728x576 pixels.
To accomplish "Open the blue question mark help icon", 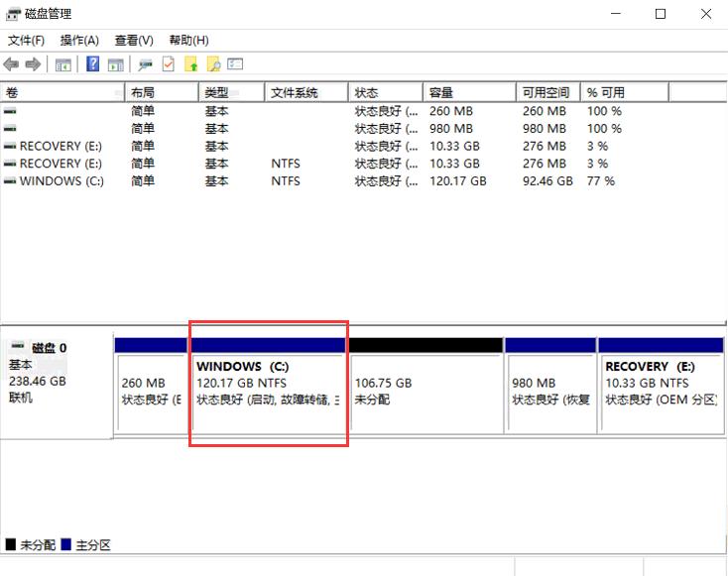I will [93, 63].
